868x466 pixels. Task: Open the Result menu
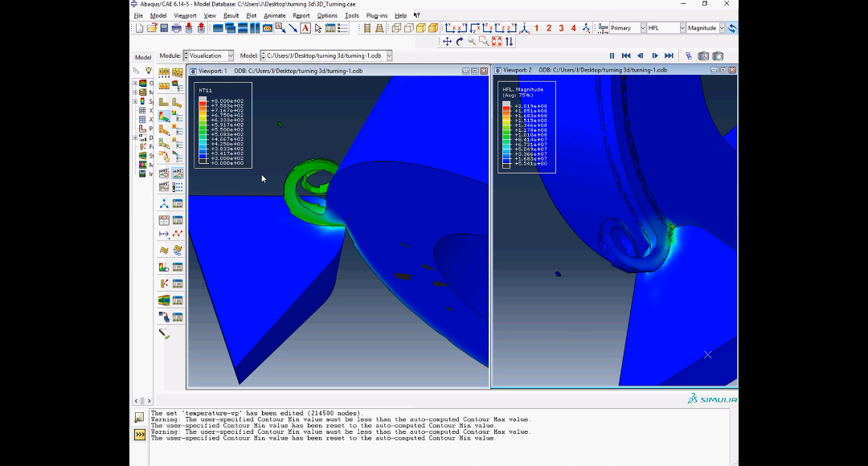[231, 15]
